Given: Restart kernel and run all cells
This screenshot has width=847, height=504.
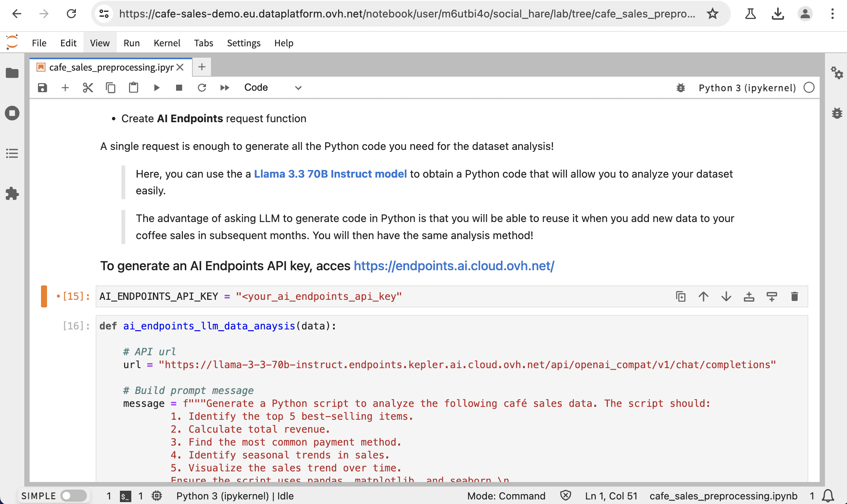Looking at the screenshot, I should click(x=225, y=88).
